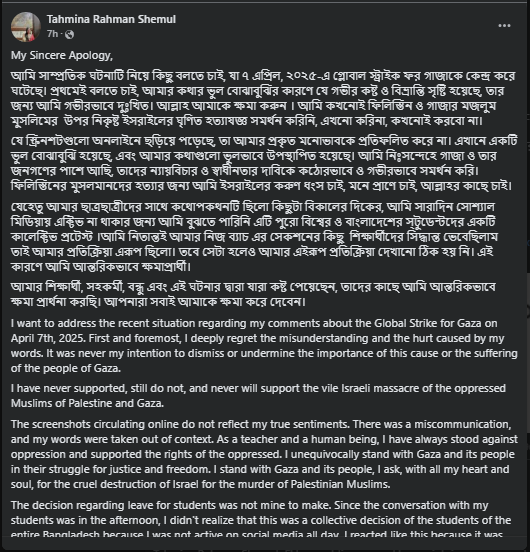Click the paragraph starting 'The screenshots circulating online'
The image size is (530, 552).
(x=264, y=454)
